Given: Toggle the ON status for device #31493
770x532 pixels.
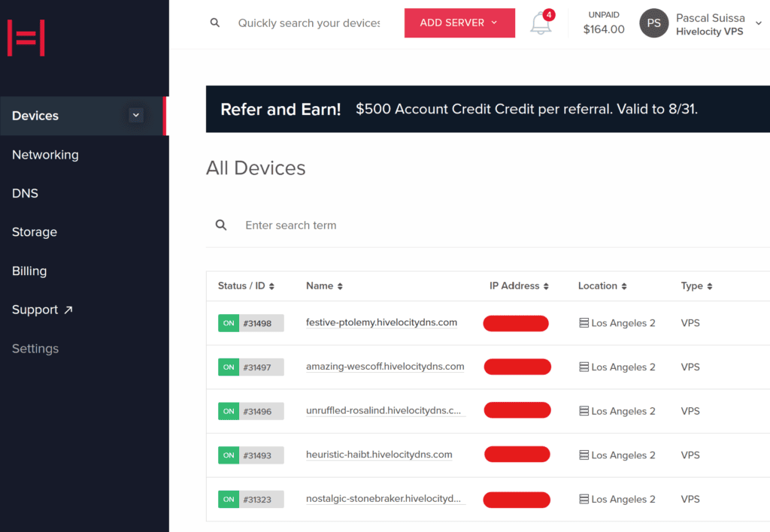Looking at the screenshot, I should (228, 455).
